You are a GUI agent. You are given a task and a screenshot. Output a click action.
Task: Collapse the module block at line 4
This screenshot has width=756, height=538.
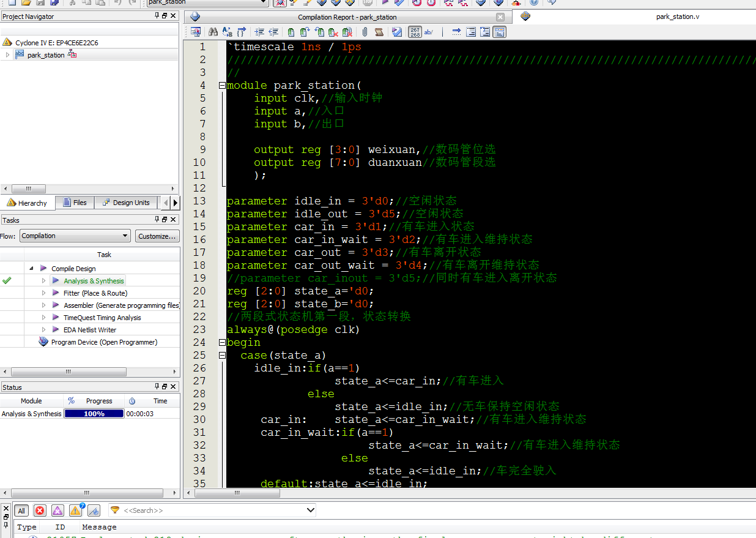pos(222,86)
